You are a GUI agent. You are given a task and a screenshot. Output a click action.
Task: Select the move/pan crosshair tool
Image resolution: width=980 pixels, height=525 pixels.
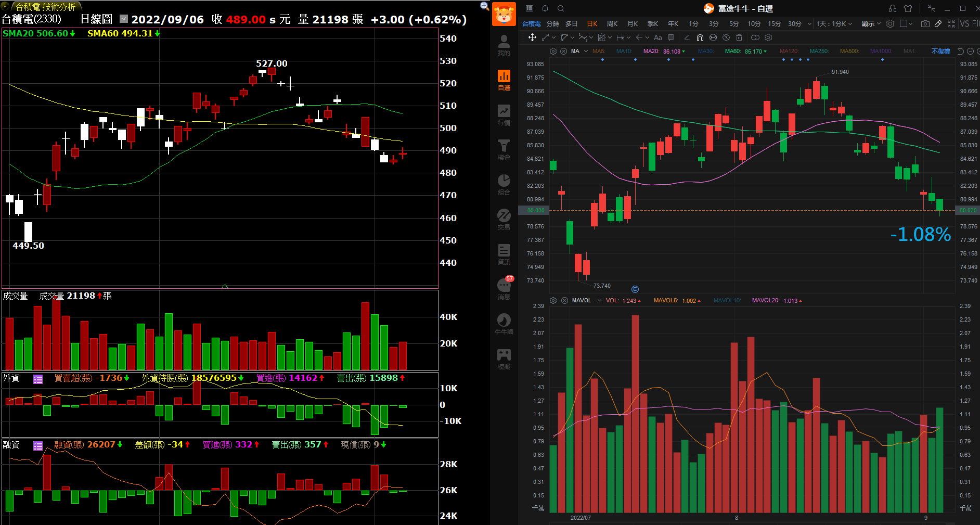point(532,37)
